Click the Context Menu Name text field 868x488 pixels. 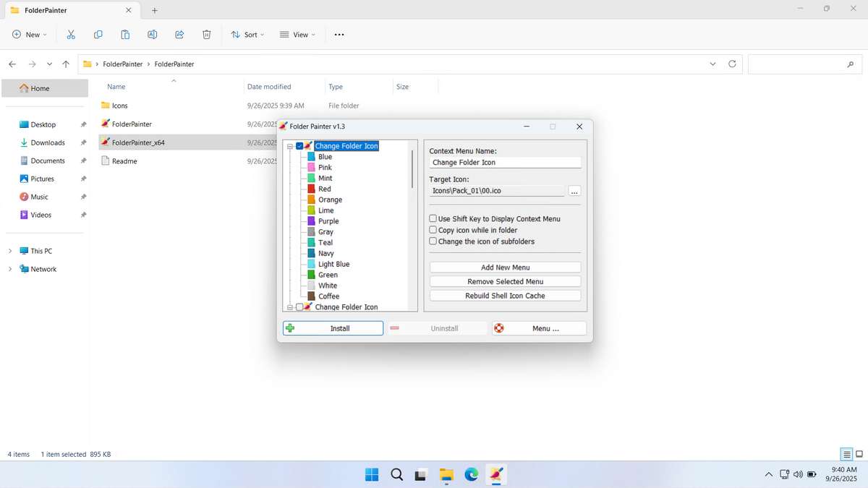505,163
